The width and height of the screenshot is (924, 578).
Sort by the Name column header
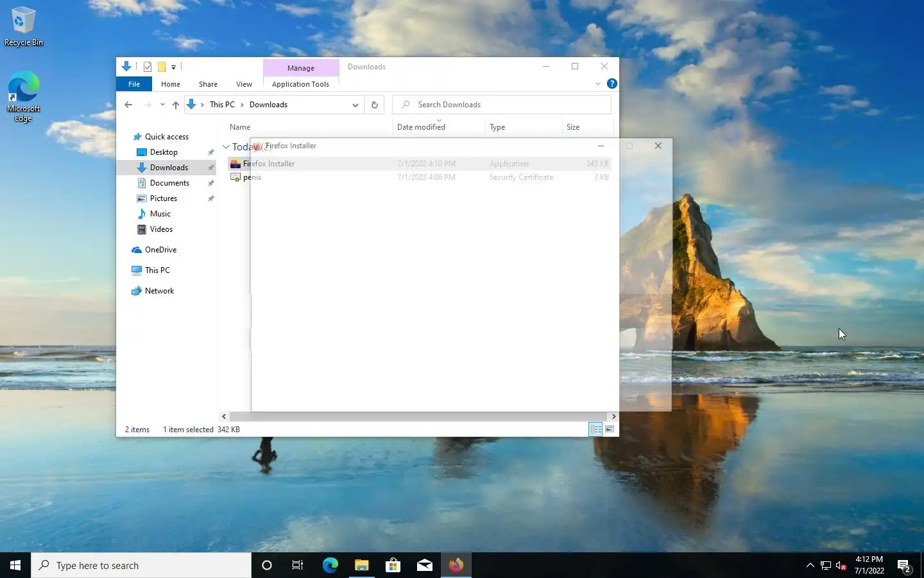point(240,127)
